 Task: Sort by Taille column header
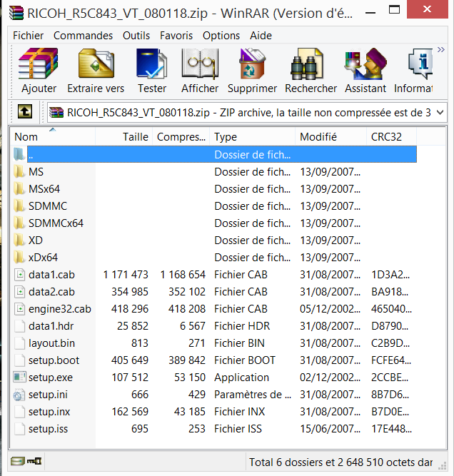coord(123,137)
